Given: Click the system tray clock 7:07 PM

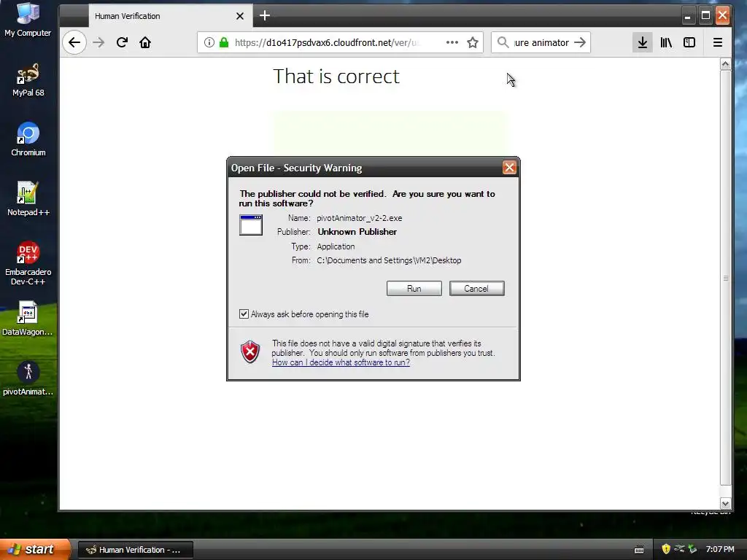Looking at the screenshot, I should [720, 550].
